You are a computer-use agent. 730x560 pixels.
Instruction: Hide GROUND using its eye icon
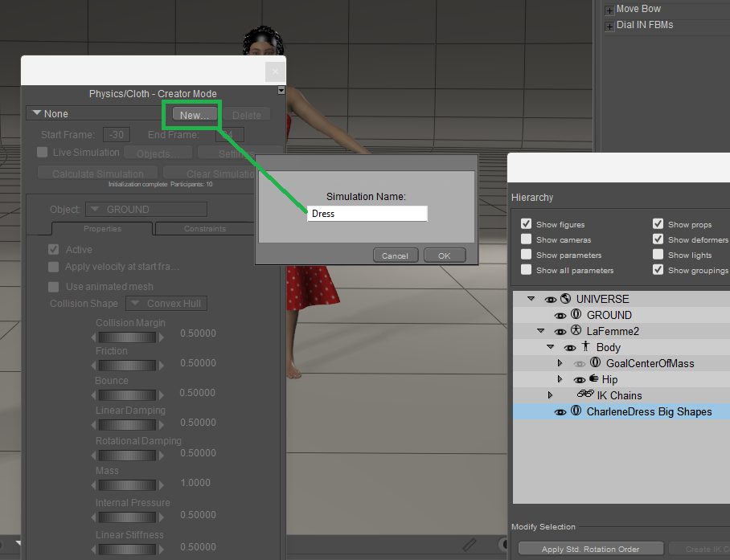pos(560,316)
